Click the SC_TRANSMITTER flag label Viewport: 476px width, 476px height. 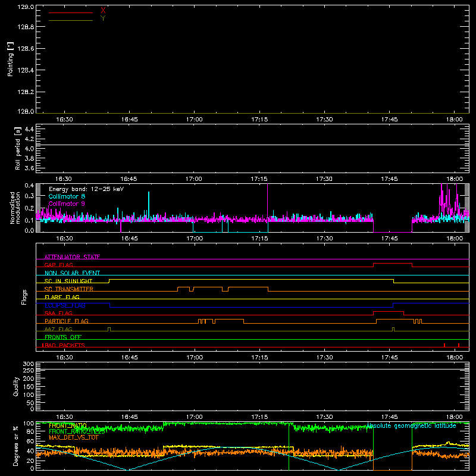tap(69, 289)
